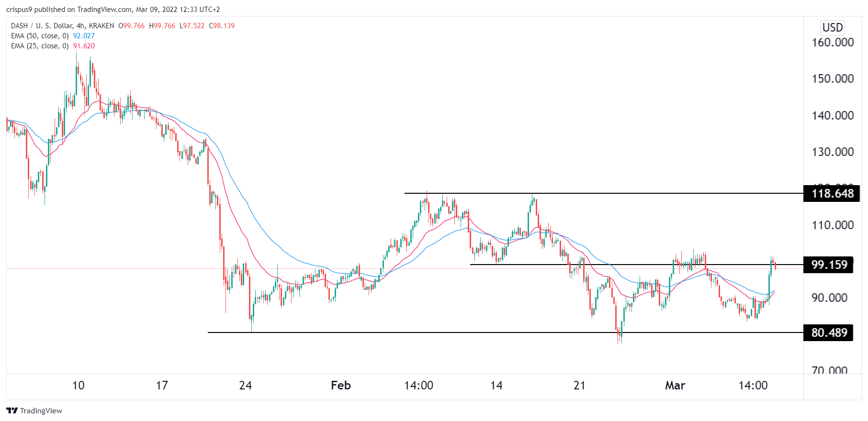The image size is (868, 421).
Task: Click the TradingView logo icon
Action: click(12, 410)
